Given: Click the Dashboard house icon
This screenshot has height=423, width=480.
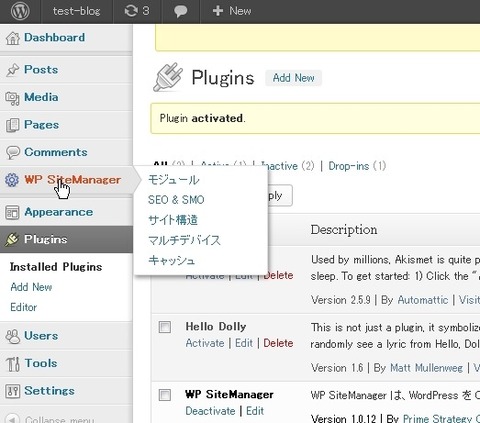Looking at the screenshot, I should coord(13,38).
